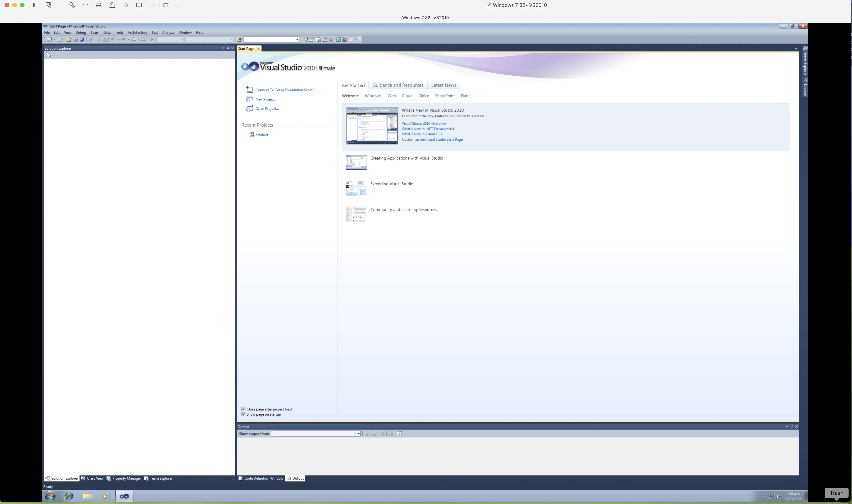
Task: Click the volume speaker tray icon
Action: click(x=778, y=497)
